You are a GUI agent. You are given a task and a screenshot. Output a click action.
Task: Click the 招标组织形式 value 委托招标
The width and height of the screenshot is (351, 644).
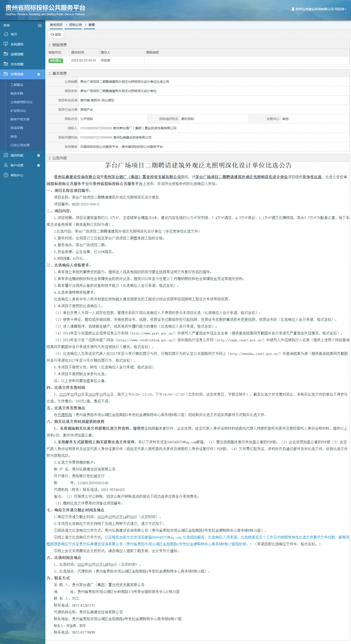coord(187,119)
